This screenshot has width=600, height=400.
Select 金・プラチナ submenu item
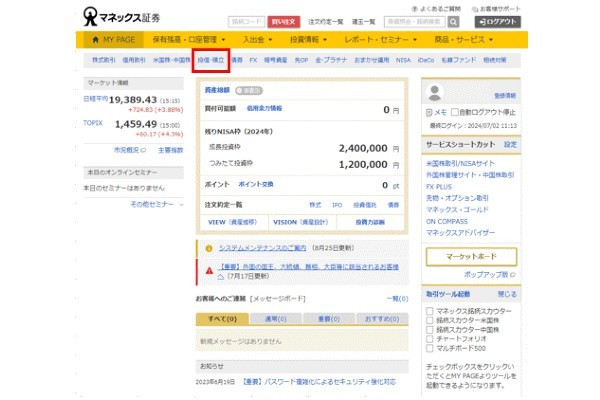[331, 60]
